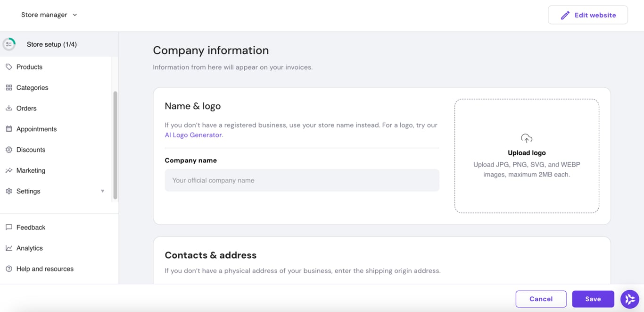
Task: Open Appointments via its calendar icon
Action: click(x=8, y=129)
